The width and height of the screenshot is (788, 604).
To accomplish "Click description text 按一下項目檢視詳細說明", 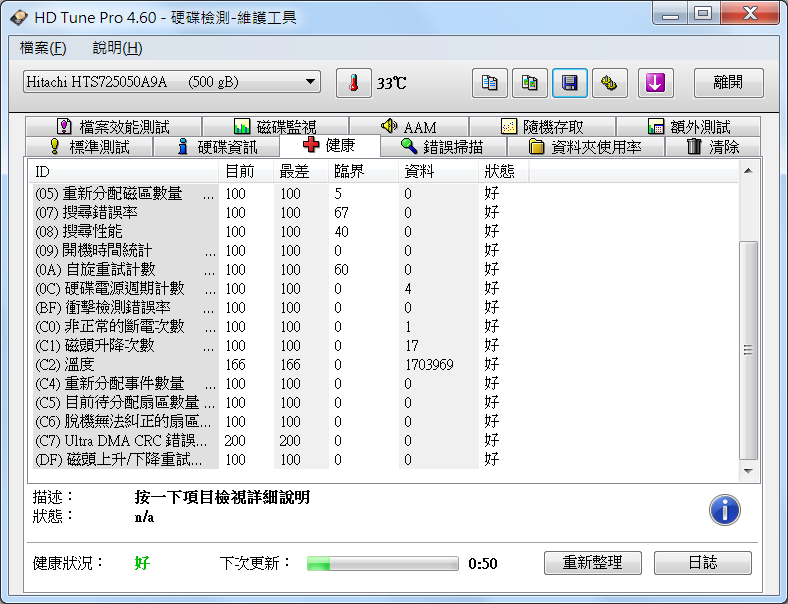I will point(222,497).
